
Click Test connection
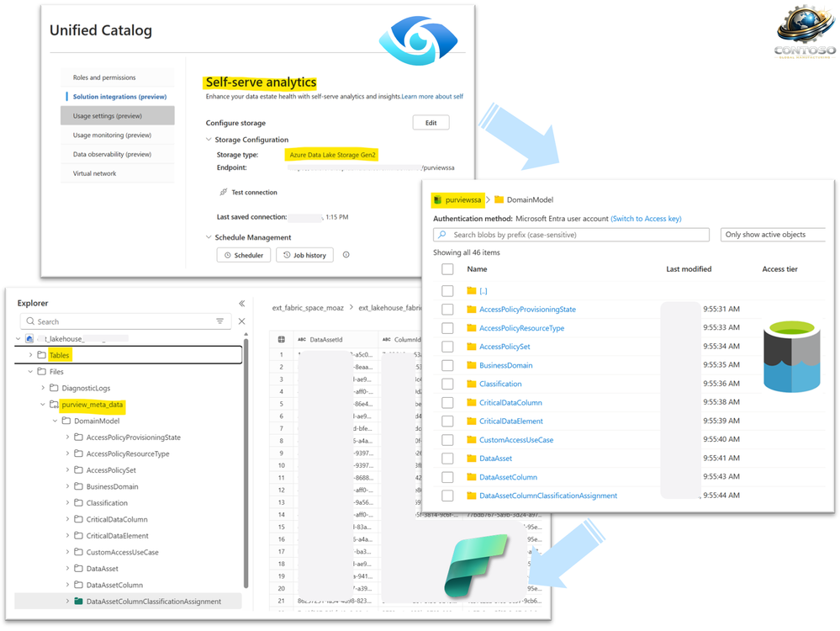click(x=254, y=193)
